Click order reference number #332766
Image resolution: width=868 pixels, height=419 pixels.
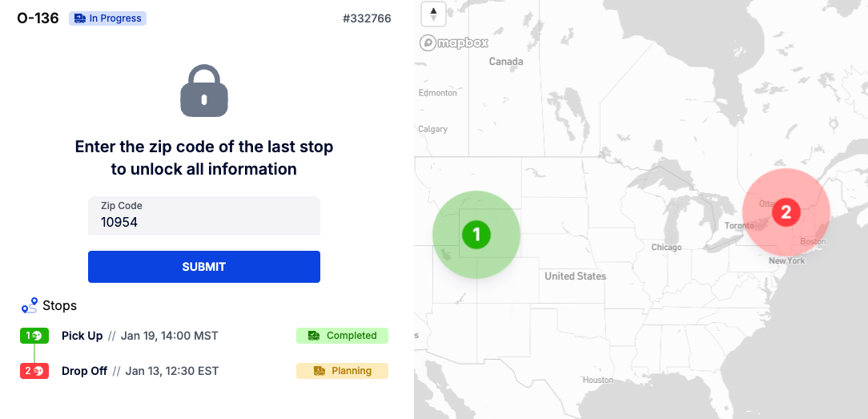point(367,18)
